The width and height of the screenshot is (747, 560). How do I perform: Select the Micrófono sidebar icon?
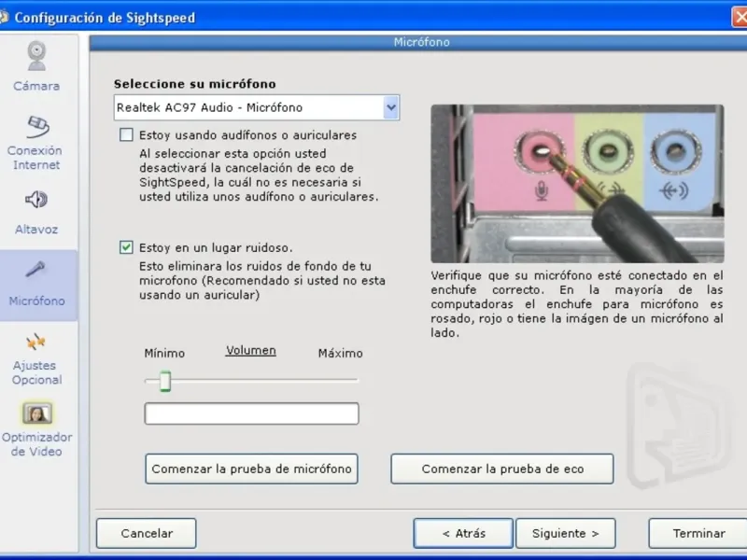point(35,270)
